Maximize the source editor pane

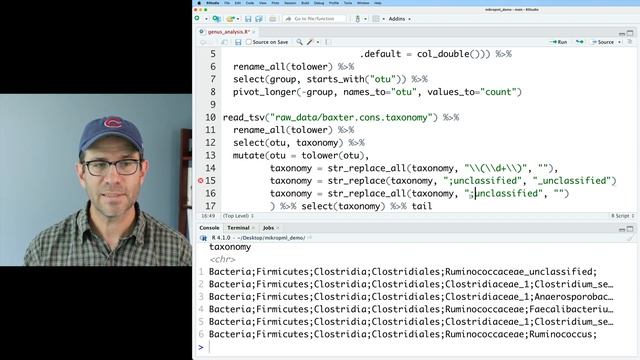coord(630,33)
